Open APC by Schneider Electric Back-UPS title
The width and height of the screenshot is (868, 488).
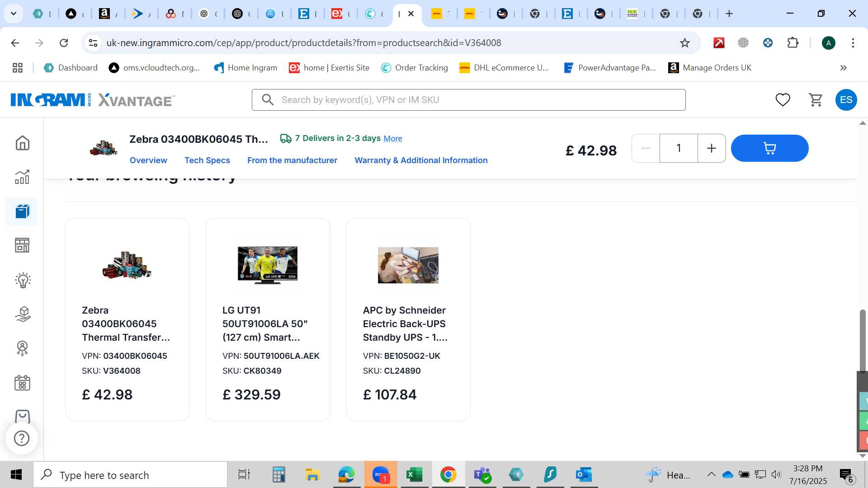coord(405,324)
